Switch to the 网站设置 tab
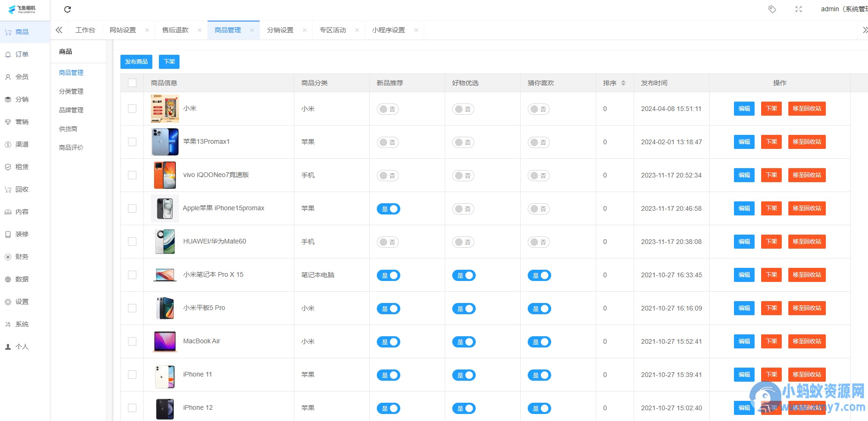868x421 pixels. point(123,30)
